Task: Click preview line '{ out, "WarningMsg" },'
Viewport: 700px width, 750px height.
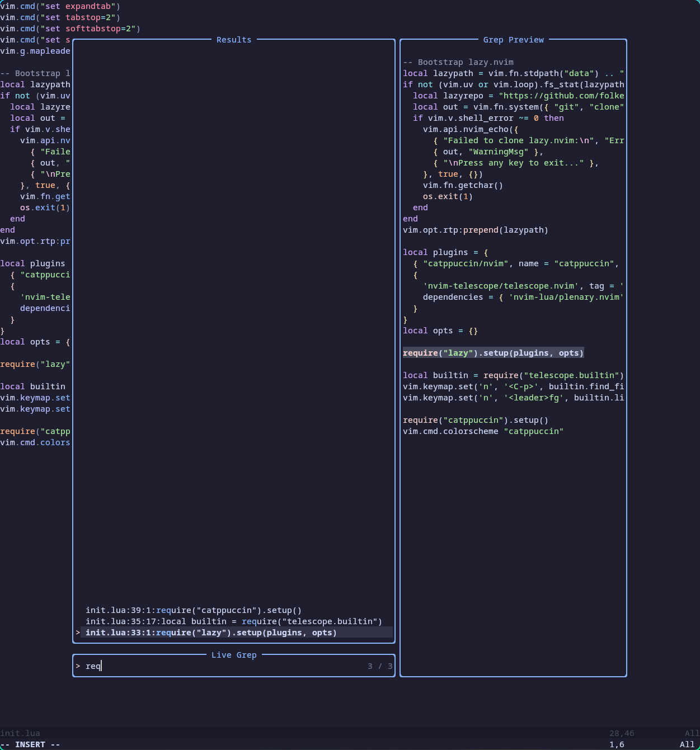Action: coord(488,152)
